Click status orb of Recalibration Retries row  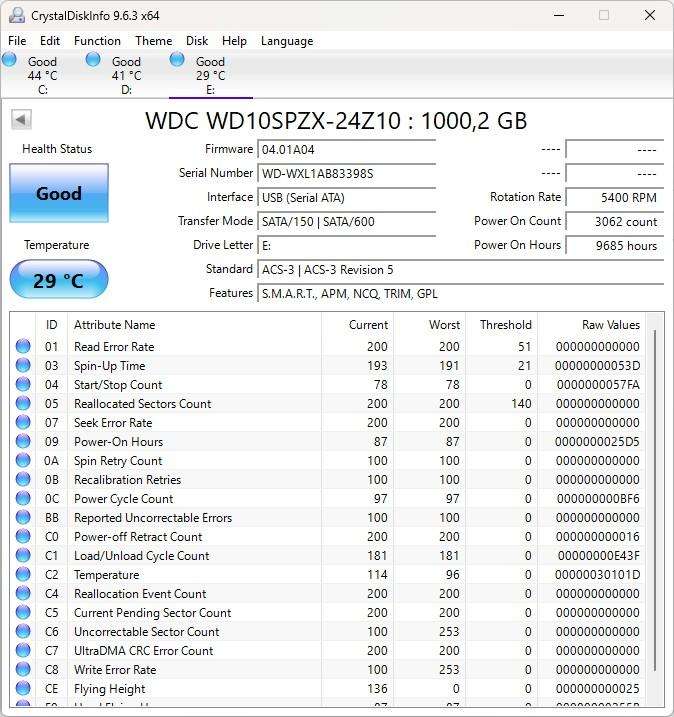click(23, 479)
